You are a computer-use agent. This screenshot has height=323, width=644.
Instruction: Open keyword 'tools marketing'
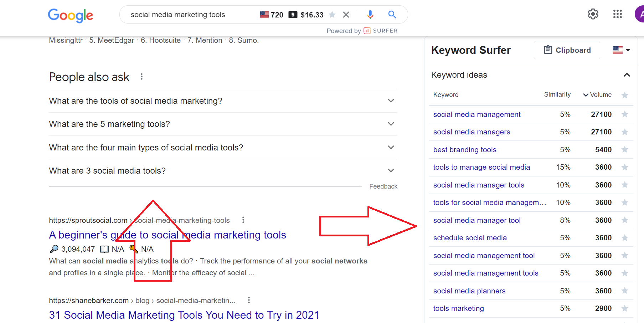[x=458, y=308]
